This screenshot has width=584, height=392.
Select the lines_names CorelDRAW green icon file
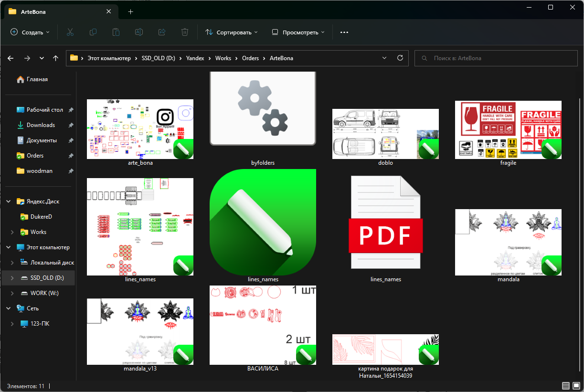[263, 222]
